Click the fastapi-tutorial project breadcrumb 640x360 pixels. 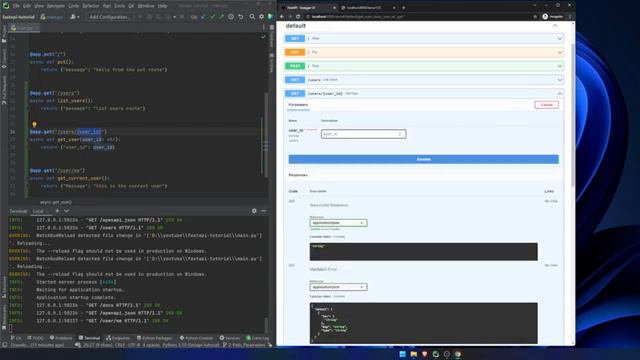[18, 17]
